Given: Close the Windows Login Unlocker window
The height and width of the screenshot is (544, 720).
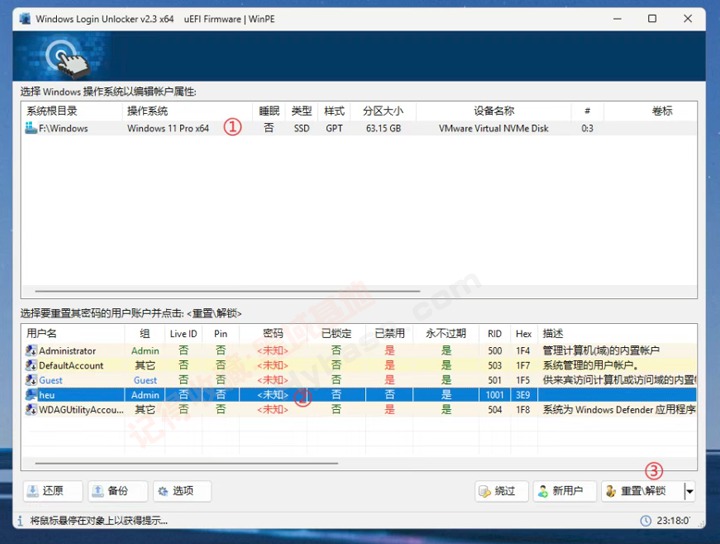Looking at the screenshot, I should 687,19.
